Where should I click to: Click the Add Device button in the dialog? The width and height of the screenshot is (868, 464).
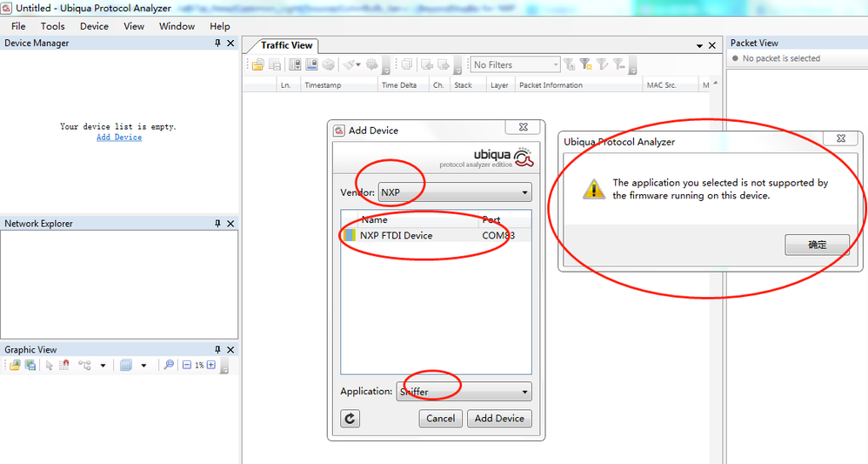(x=499, y=419)
